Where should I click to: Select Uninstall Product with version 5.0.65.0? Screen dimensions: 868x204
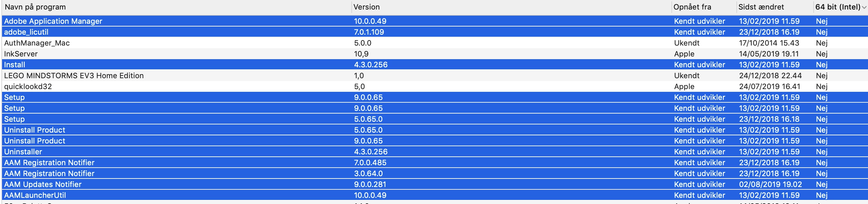[x=435, y=130]
